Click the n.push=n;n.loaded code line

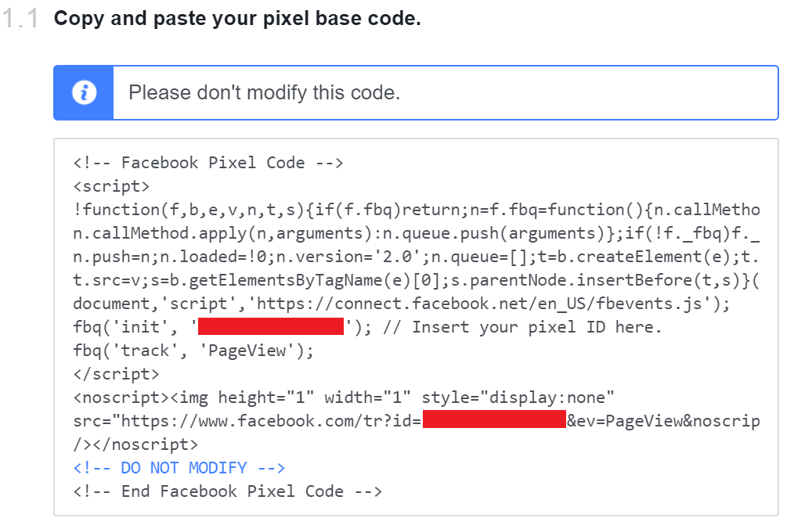pyautogui.click(x=417, y=257)
